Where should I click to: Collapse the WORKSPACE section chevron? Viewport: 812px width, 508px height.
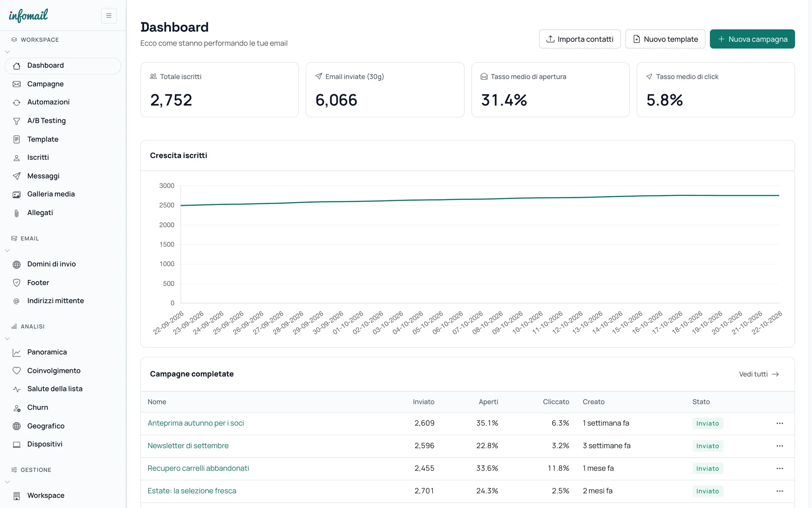tap(7, 52)
